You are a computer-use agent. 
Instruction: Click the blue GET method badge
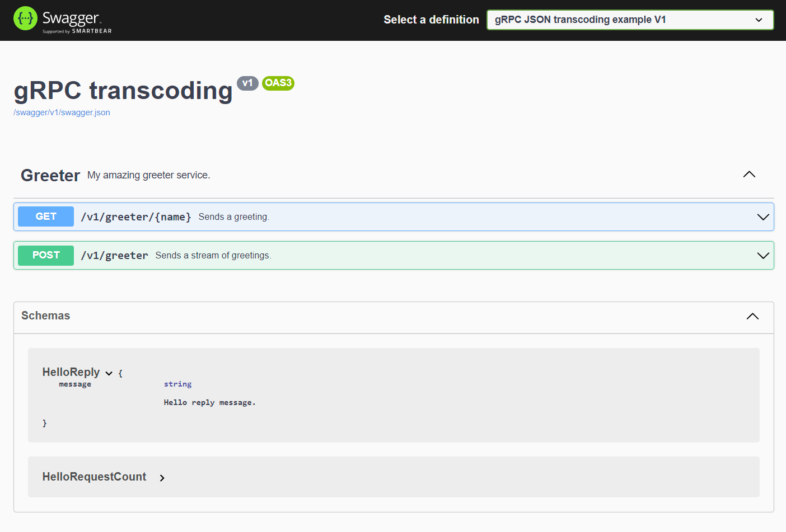pyautogui.click(x=45, y=216)
